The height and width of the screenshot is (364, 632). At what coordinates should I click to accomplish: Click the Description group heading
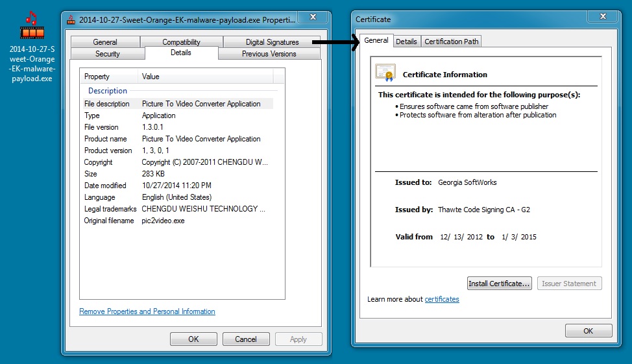(x=108, y=91)
